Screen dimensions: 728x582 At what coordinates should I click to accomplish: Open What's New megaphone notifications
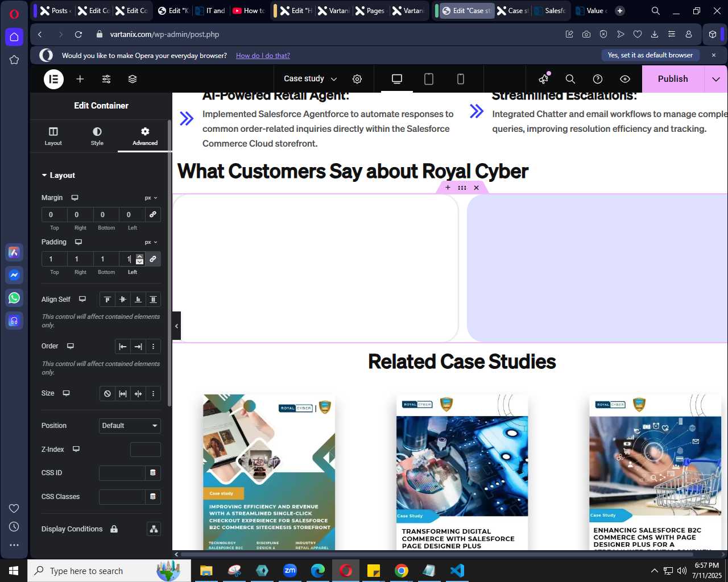point(544,79)
